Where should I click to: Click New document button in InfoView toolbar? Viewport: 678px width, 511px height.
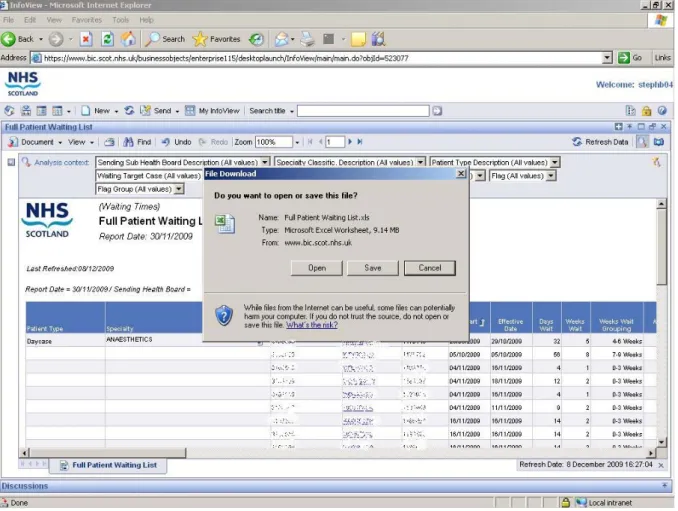tap(96, 111)
